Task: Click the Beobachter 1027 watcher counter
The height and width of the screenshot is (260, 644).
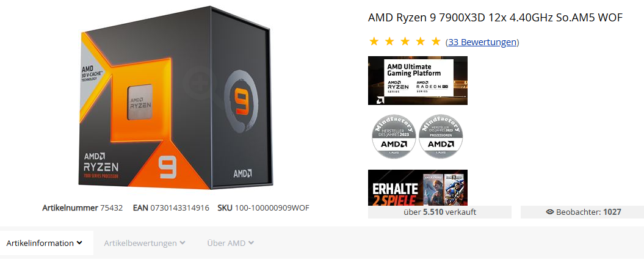Action: click(582, 212)
